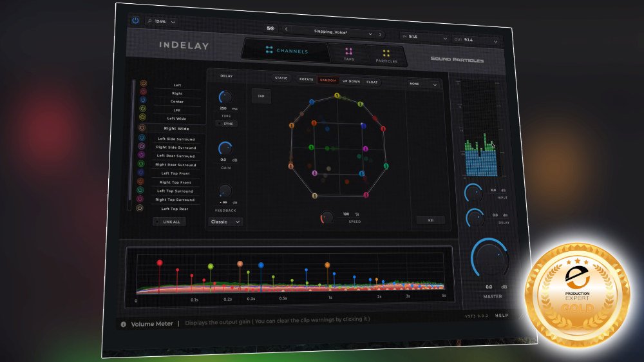Click the delay Time knob
Image resolution: width=644 pixels, height=362 pixels.
[225, 97]
